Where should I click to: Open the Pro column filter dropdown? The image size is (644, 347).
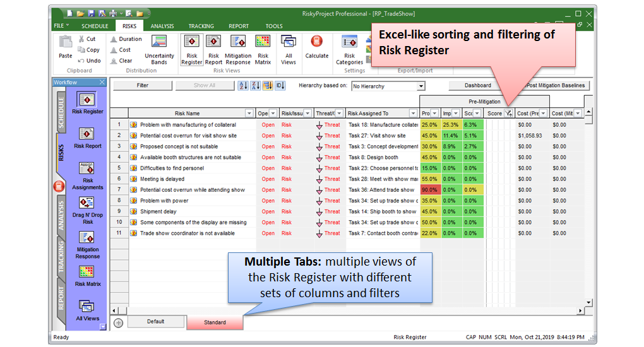click(434, 114)
